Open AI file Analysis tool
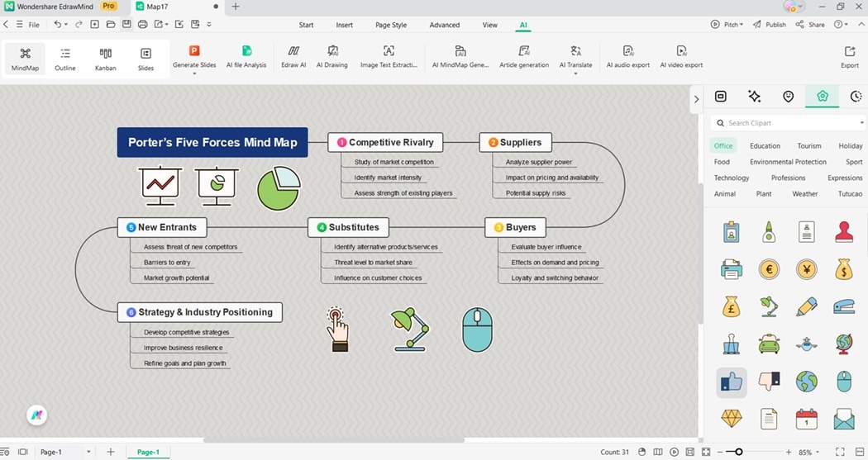The width and height of the screenshot is (868, 460). coord(246,57)
